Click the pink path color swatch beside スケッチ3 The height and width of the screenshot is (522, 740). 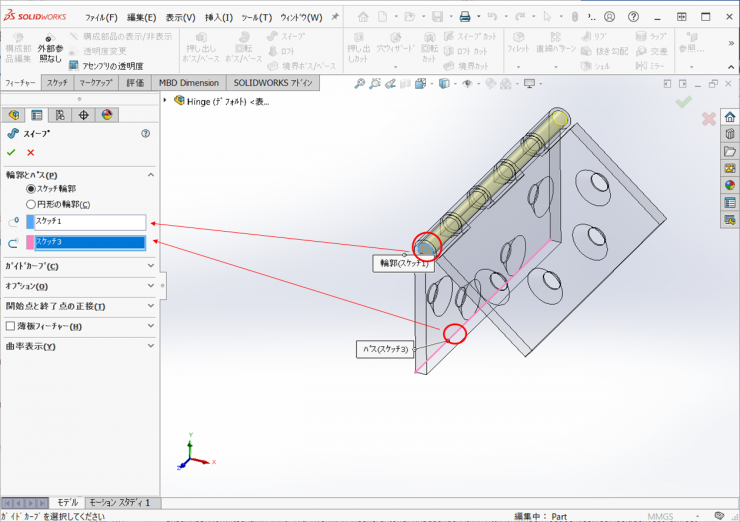pyautogui.click(x=30, y=242)
